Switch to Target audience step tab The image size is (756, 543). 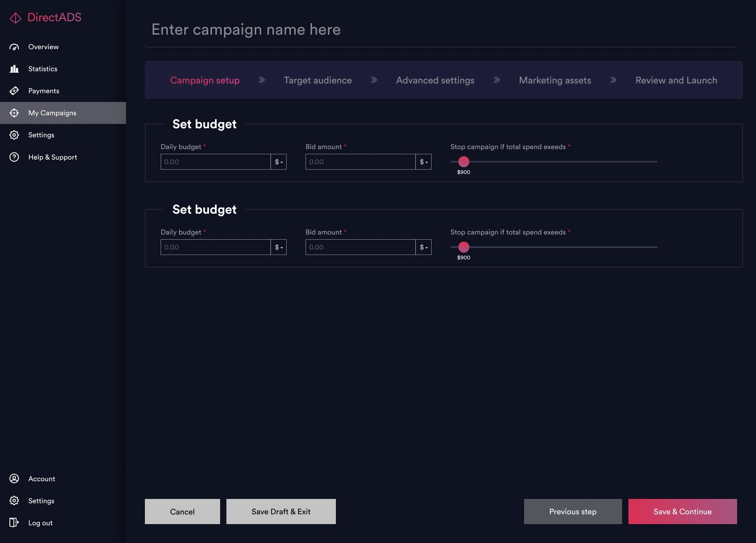[x=317, y=80]
